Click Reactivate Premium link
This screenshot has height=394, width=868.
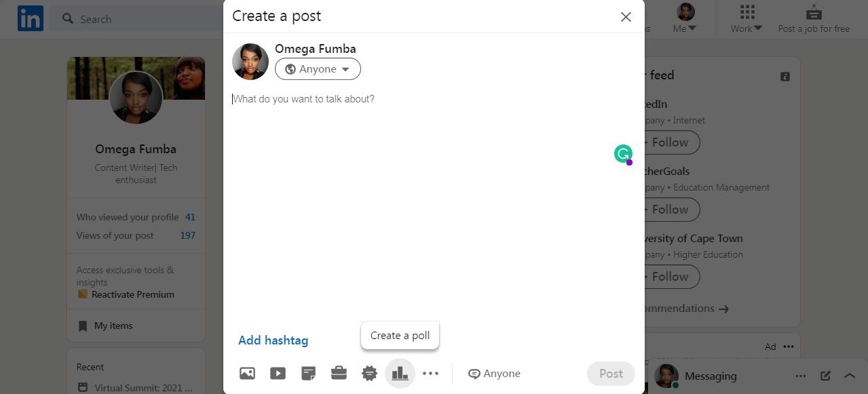pyautogui.click(x=134, y=294)
